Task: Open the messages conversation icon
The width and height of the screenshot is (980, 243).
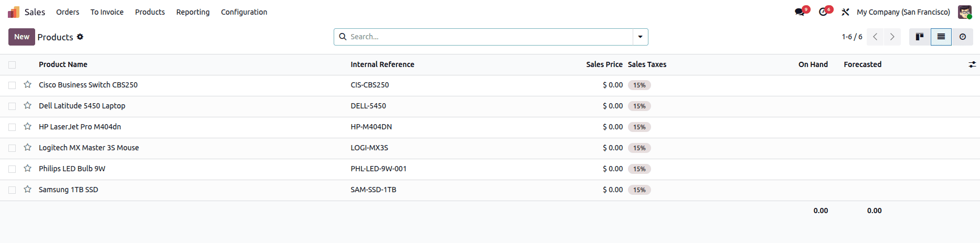Action: tap(800, 12)
